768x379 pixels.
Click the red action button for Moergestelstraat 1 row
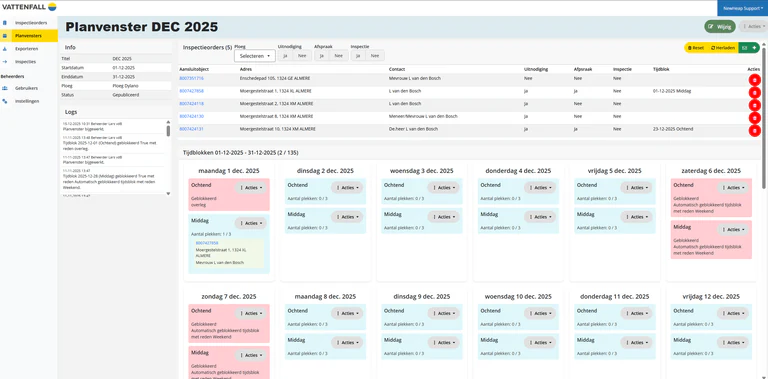tap(755, 93)
